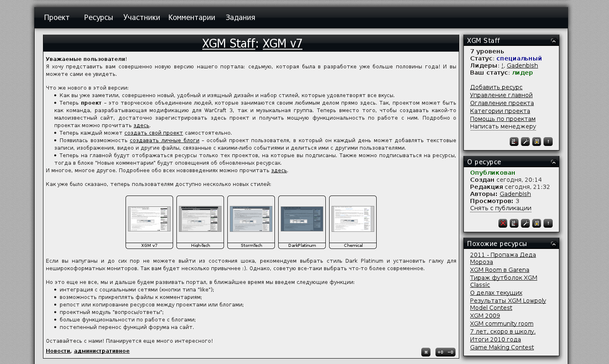Open Помощь по проектам
The height and width of the screenshot is (364, 609).
[x=503, y=119]
